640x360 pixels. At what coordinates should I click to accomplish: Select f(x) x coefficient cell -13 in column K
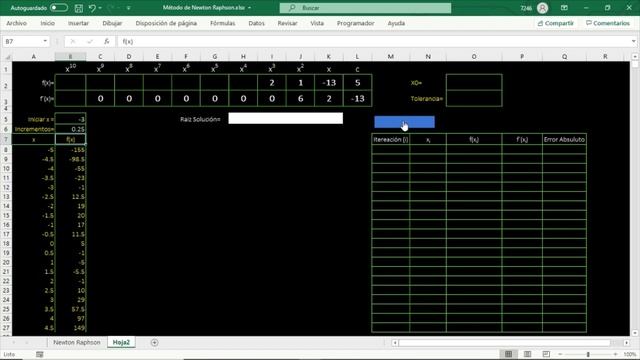coord(329,83)
